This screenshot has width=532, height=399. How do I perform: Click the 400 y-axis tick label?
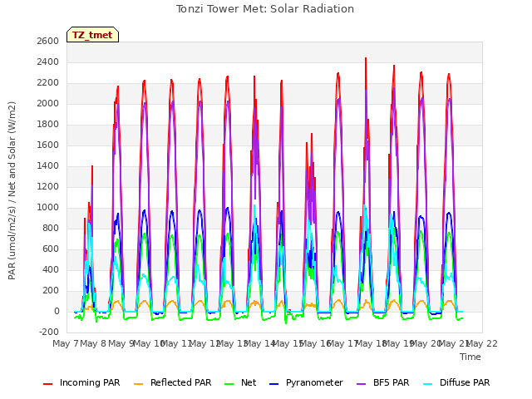pos(51,269)
